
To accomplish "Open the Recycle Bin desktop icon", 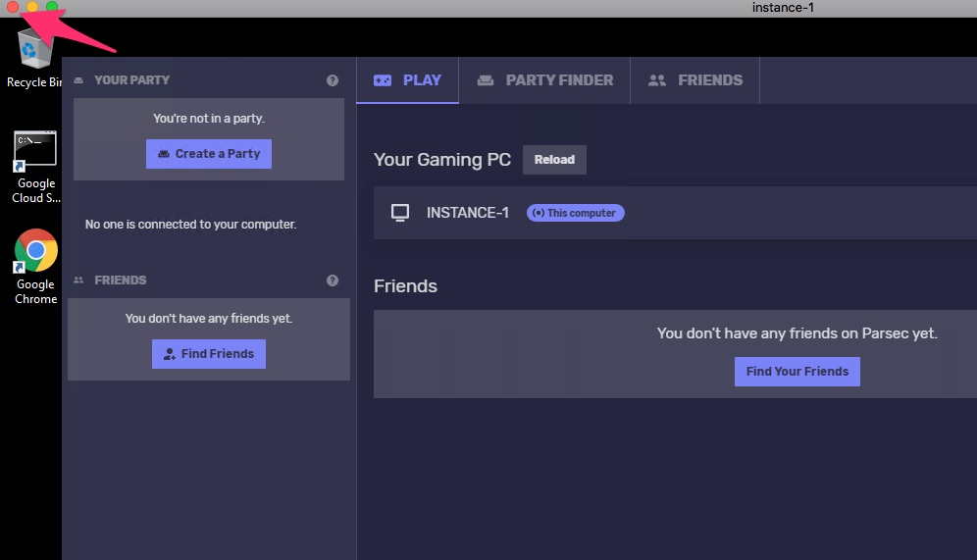I will click(x=34, y=51).
